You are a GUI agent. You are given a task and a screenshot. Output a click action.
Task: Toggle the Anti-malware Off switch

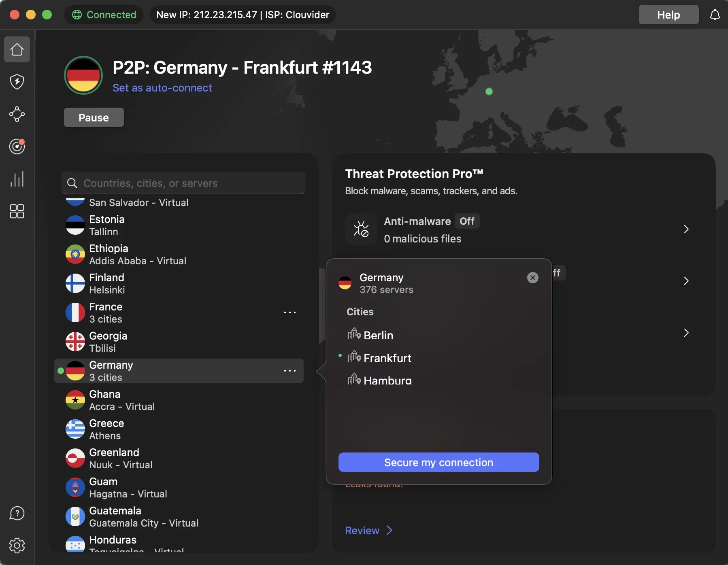pyautogui.click(x=467, y=221)
